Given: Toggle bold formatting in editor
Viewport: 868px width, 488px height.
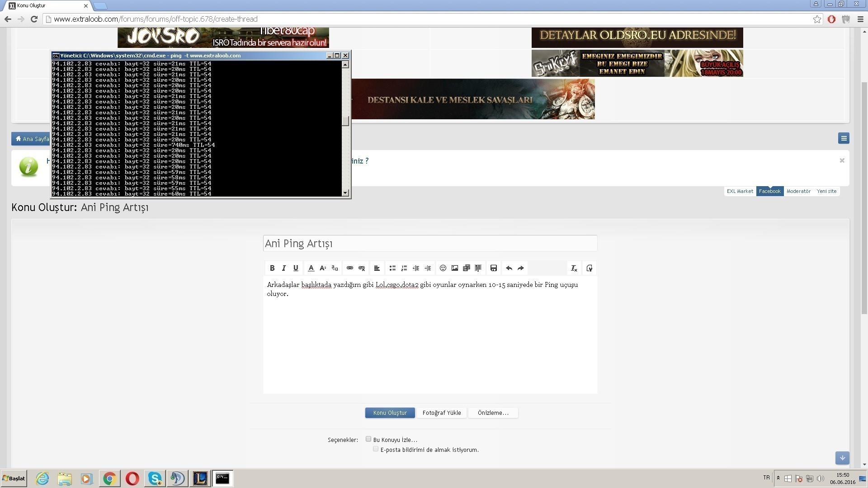Looking at the screenshot, I should [272, 268].
